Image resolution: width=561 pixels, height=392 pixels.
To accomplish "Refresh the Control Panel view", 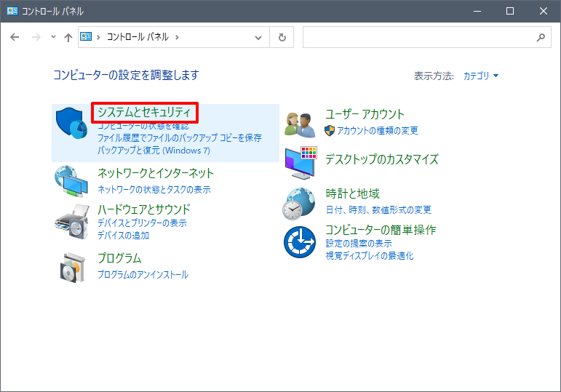I will pos(282,37).
